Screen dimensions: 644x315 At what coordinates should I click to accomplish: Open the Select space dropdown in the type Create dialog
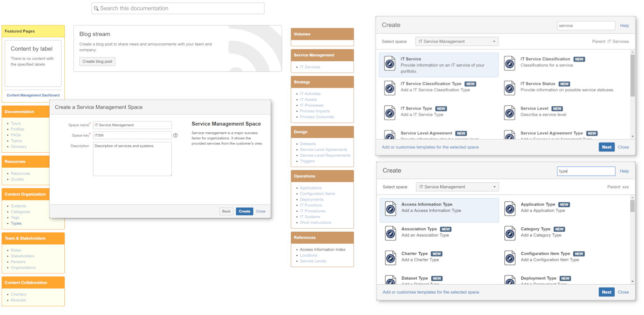pos(457,187)
